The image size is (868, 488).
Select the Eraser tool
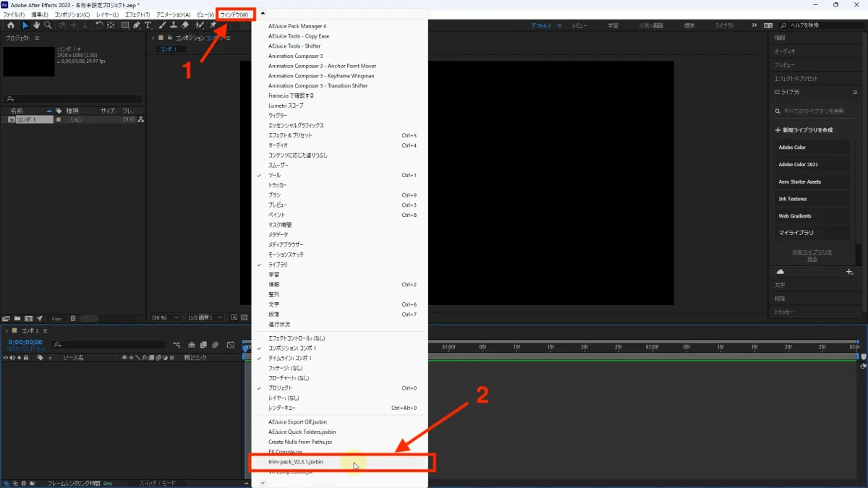pos(185,25)
